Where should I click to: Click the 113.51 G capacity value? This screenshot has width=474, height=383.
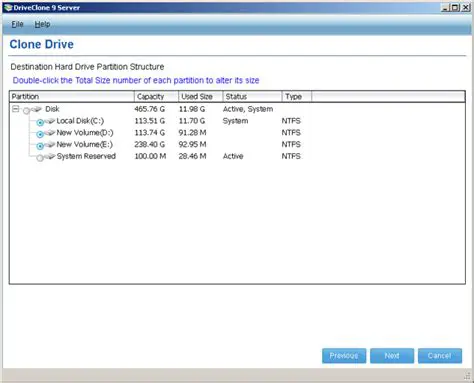click(x=149, y=121)
